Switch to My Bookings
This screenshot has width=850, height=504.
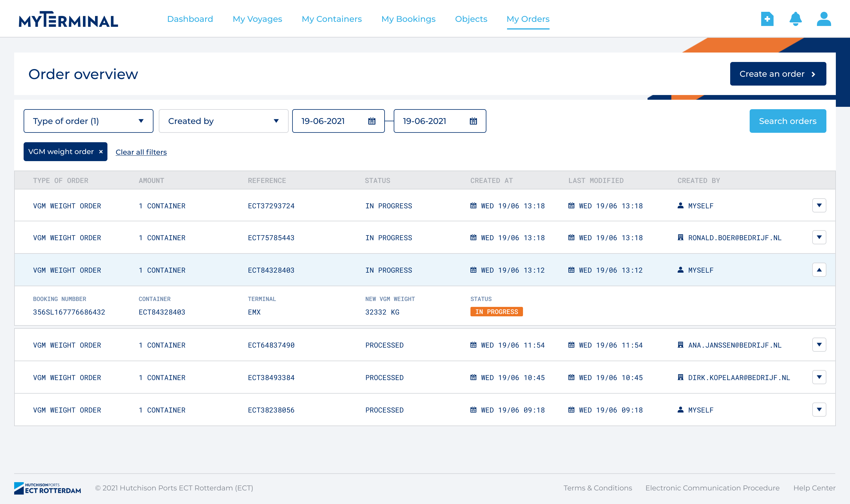pos(408,19)
